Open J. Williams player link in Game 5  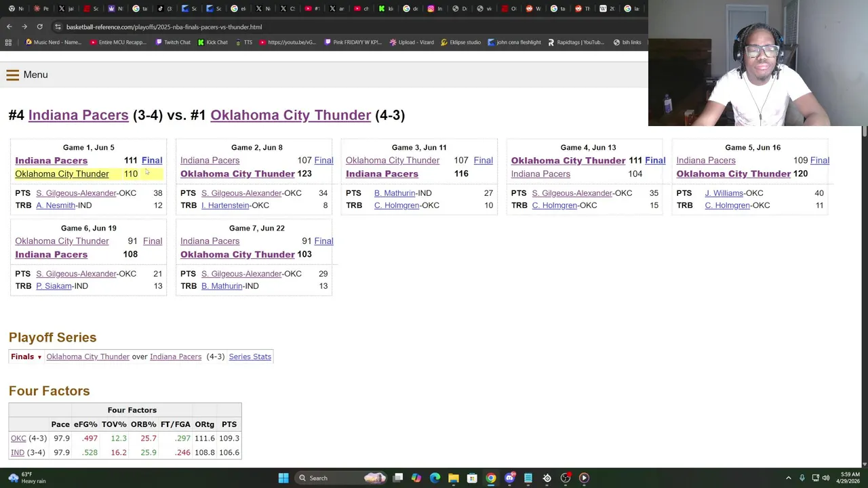pyautogui.click(x=724, y=193)
